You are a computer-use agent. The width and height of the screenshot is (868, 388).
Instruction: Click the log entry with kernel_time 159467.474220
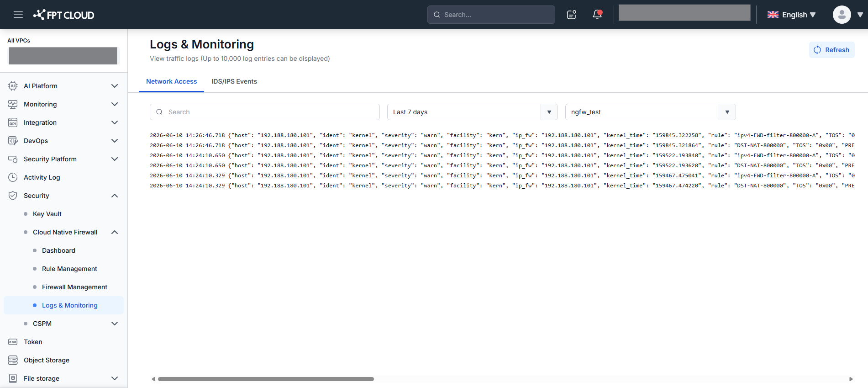[502, 186]
